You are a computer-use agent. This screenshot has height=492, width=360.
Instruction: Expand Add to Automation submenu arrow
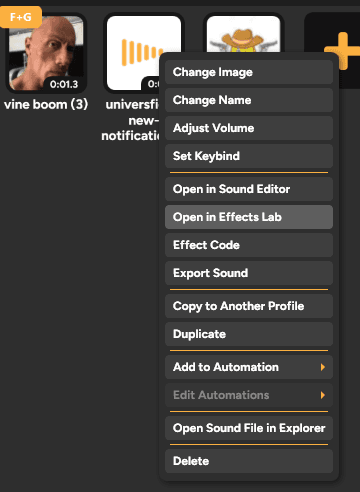click(322, 367)
